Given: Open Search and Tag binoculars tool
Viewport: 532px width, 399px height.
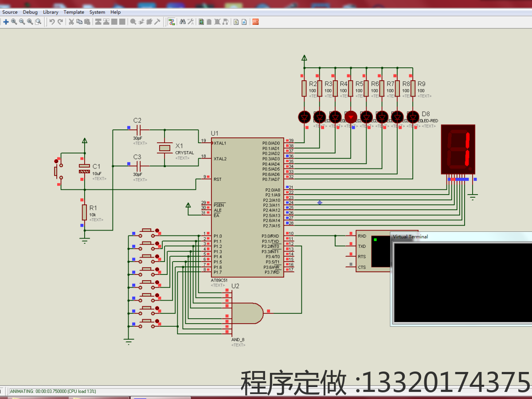Looking at the screenshot, I should pos(182,22).
